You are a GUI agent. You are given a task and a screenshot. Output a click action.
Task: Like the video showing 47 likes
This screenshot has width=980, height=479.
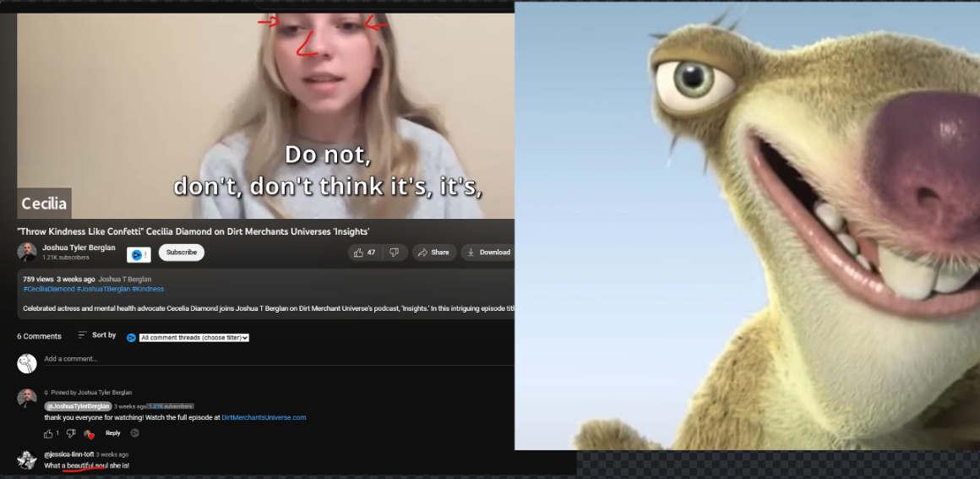(x=364, y=253)
